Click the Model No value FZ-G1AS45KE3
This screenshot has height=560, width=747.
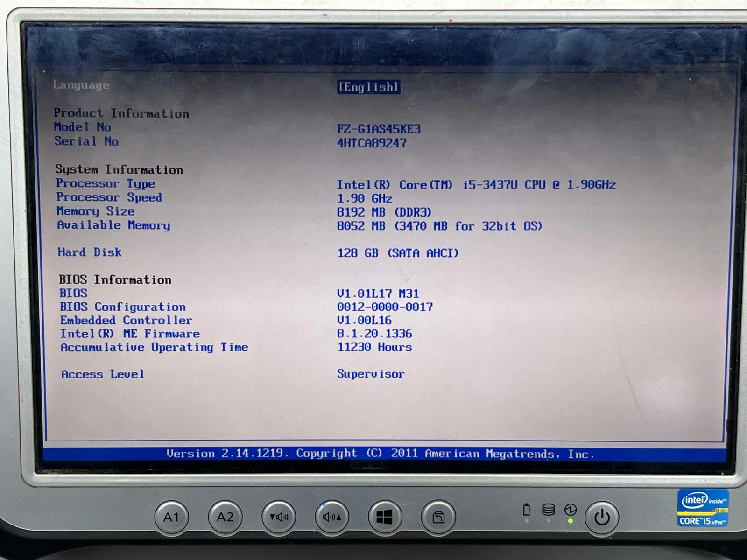tap(379, 129)
